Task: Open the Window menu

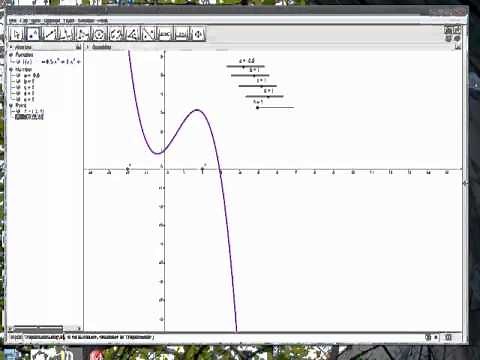Action: (x=87, y=21)
